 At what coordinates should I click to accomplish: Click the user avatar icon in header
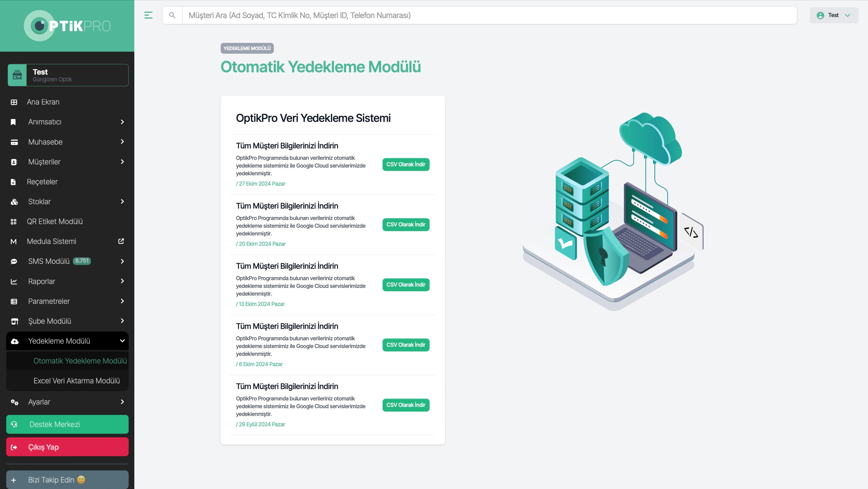point(820,15)
